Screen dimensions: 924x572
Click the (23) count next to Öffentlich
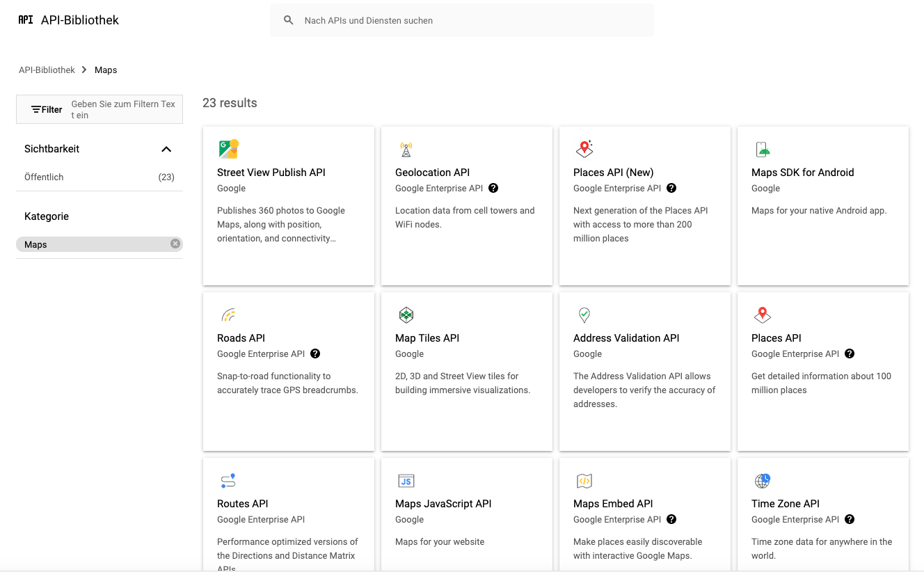pyautogui.click(x=166, y=177)
